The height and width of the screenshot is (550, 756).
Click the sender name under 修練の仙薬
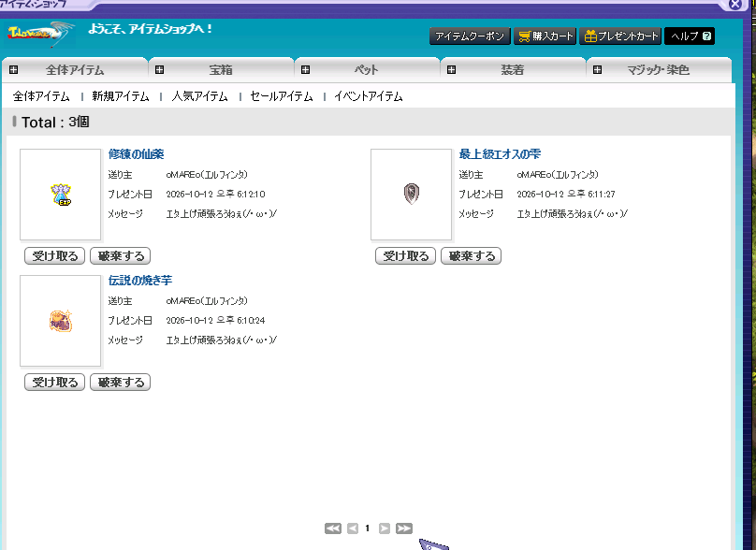[207, 175]
